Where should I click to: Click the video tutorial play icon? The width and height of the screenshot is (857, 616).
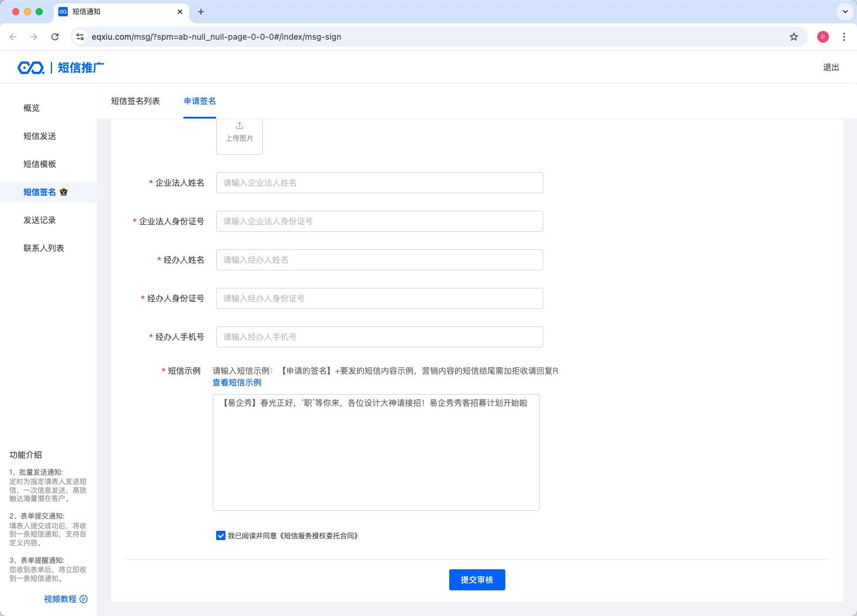click(x=84, y=599)
